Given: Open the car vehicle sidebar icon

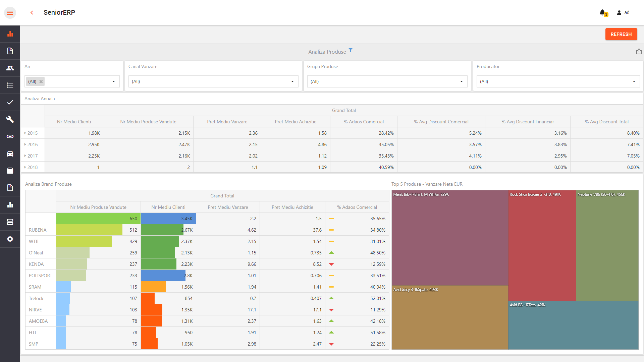Looking at the screenshot, I should coord(10,154).
